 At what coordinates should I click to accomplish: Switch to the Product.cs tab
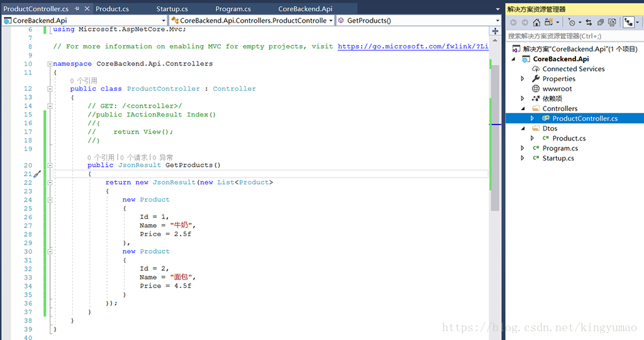pos(112,9)
